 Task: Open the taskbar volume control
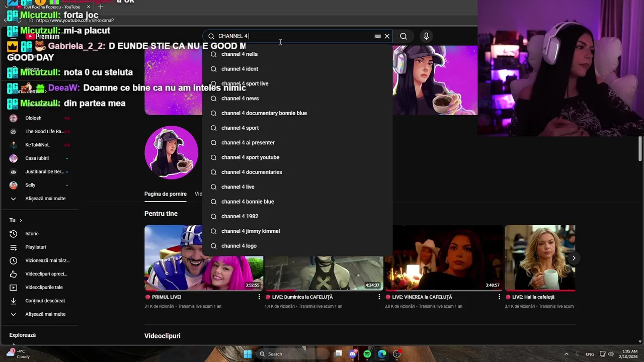click(x=610, y=354)
